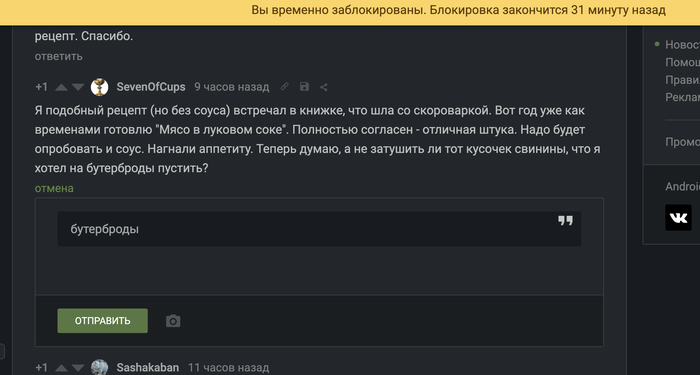Image resolution: width=700 pixels, height=375 pixels.
Task: Click 'ответить' under the top comment
Action: 58,56
